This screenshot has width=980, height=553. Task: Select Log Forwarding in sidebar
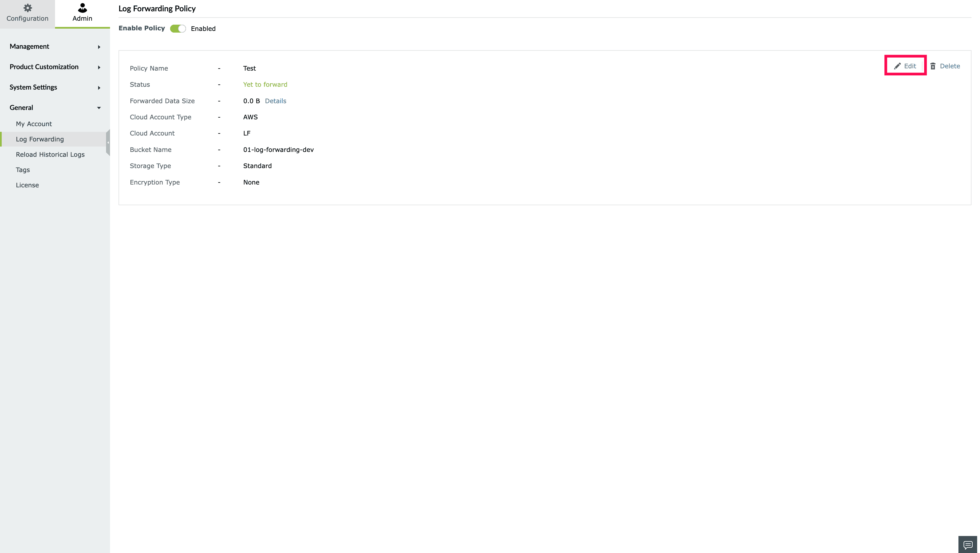coord(40,139)
